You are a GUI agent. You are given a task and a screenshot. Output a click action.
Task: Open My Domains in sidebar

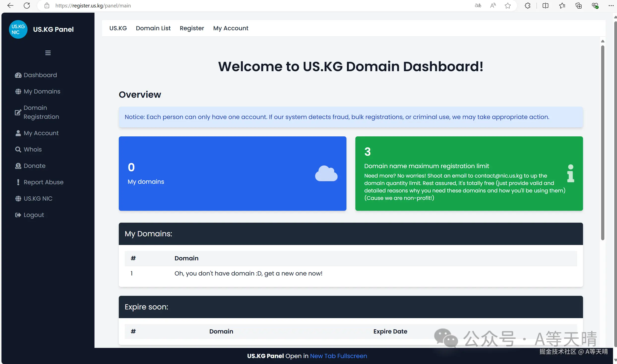pyautogui.click(x=42, y=91)
